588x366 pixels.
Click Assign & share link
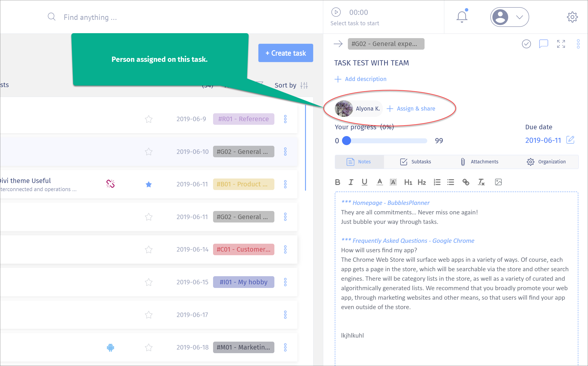coord(411,109)
